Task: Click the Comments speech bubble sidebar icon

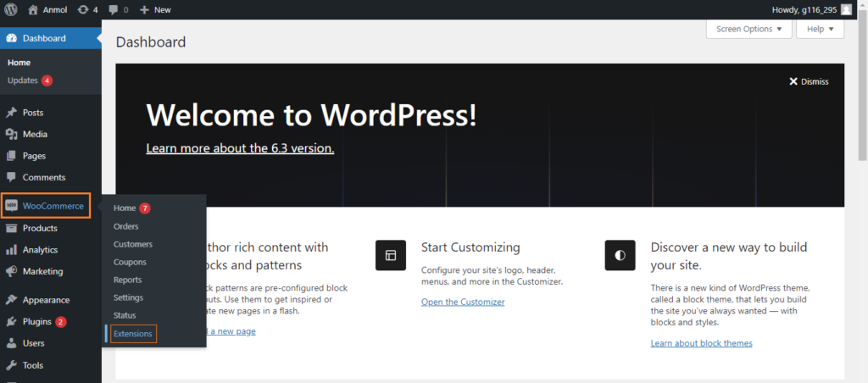Action: 11,177
